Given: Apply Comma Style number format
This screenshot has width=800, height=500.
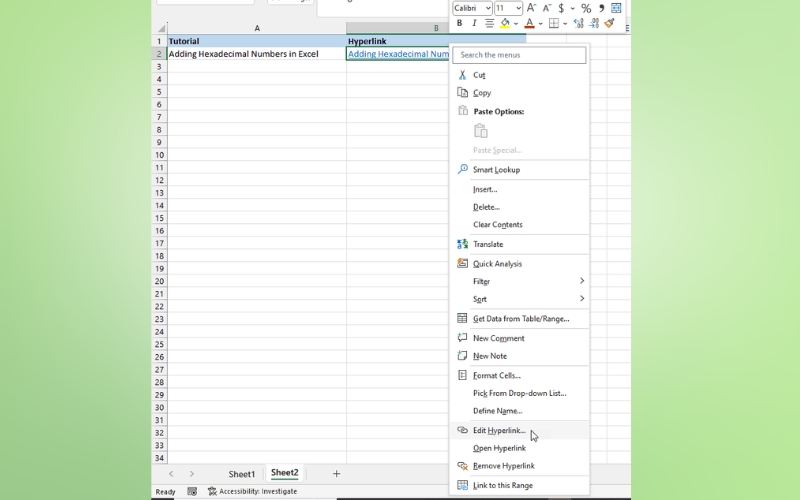Looking at the screenshot, I should 600,8.
